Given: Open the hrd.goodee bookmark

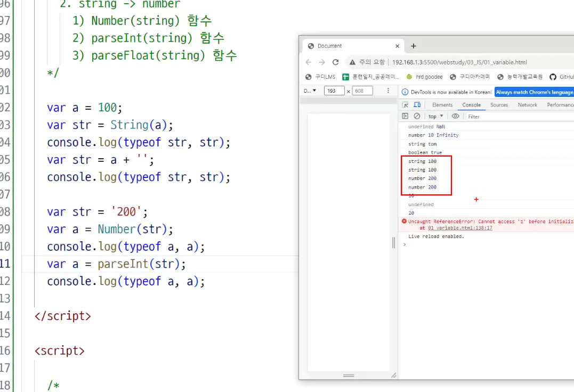Looking at the screenshot, I should tap(425, 77).
